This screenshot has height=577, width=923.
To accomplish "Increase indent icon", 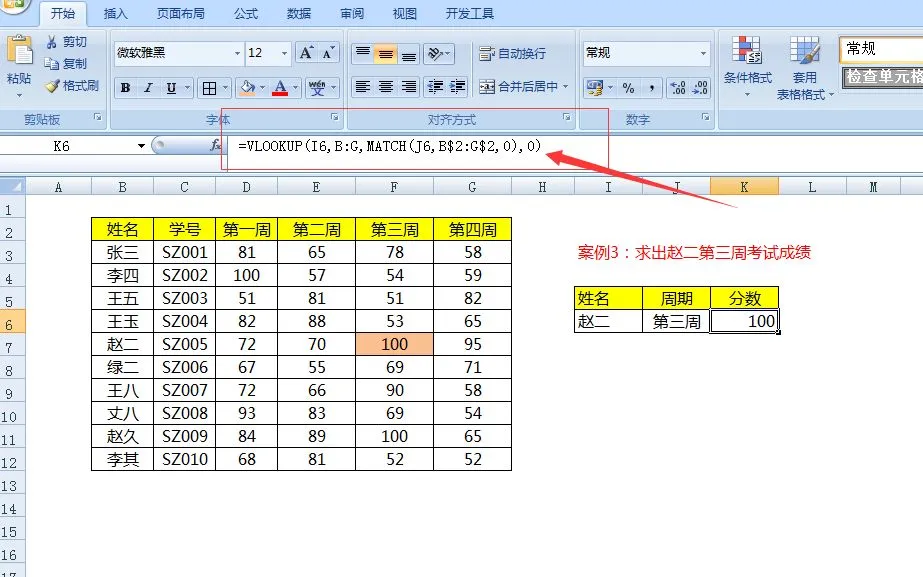I will (457, 87).
